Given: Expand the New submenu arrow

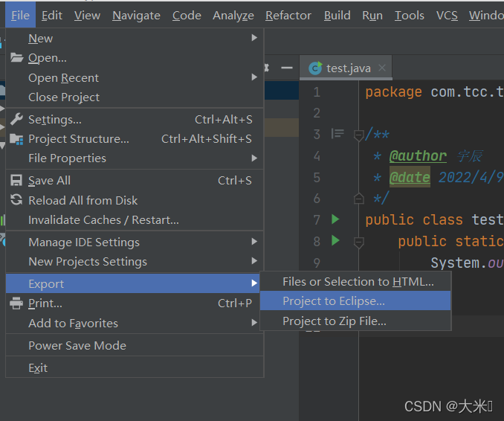Looking at the screenshot, I should pos(254,38).
